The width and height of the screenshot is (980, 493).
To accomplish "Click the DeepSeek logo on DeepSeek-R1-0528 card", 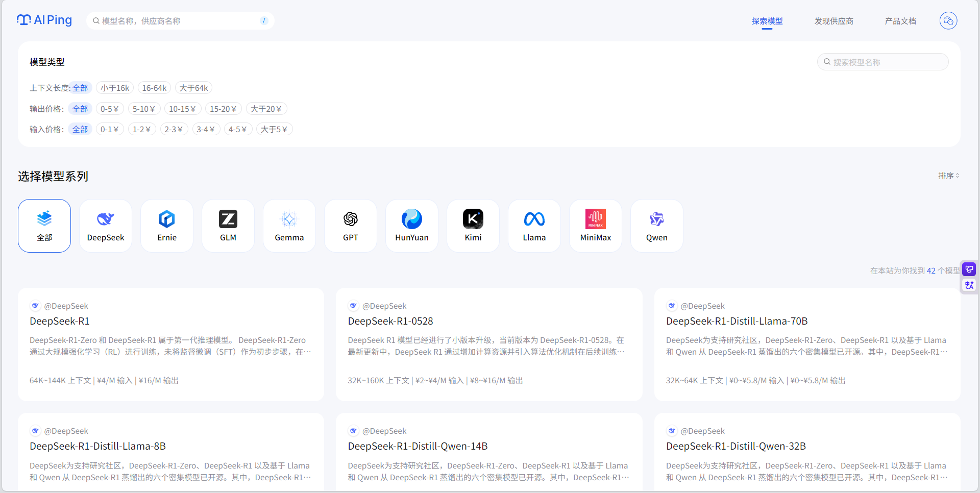I will point(353,306).
